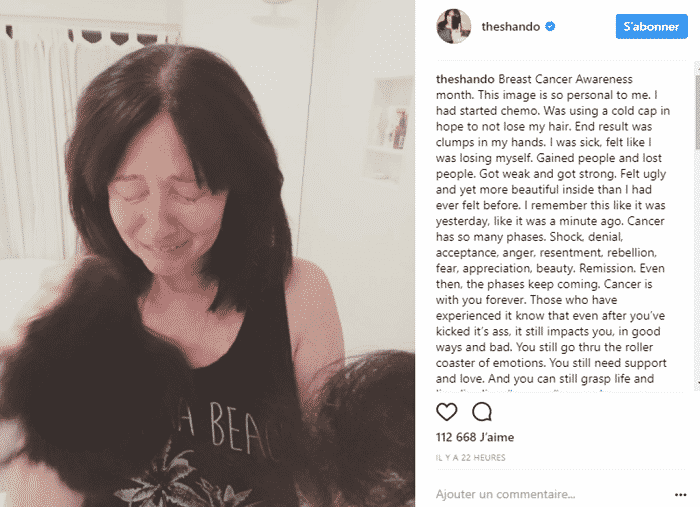
Task: Open theshando profile from header username
Action: (x=510, y=27)
